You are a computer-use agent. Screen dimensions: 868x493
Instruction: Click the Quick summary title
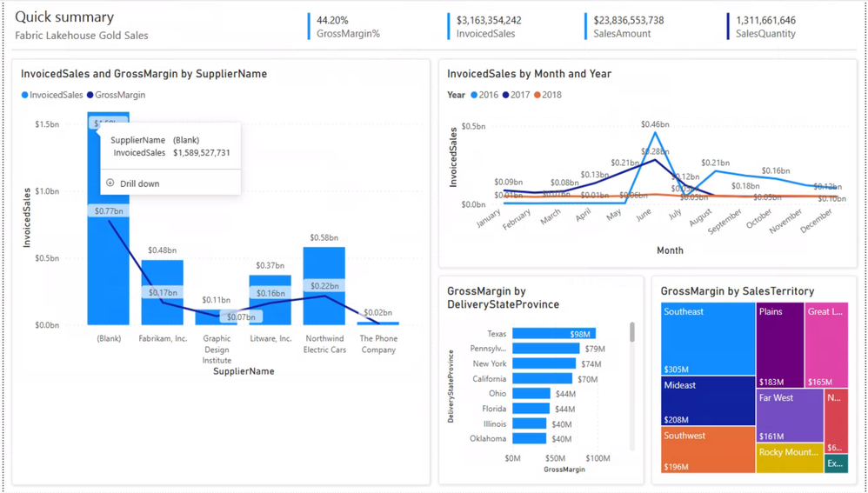[x=64, y=17]
